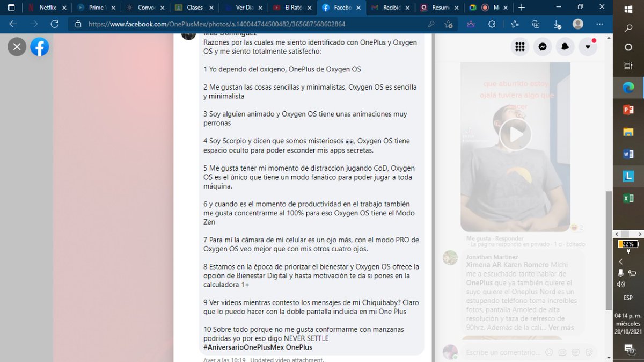Open PowerPoint from the taskbar
This screenshot has width=644, height=362.
coord(628,110)
